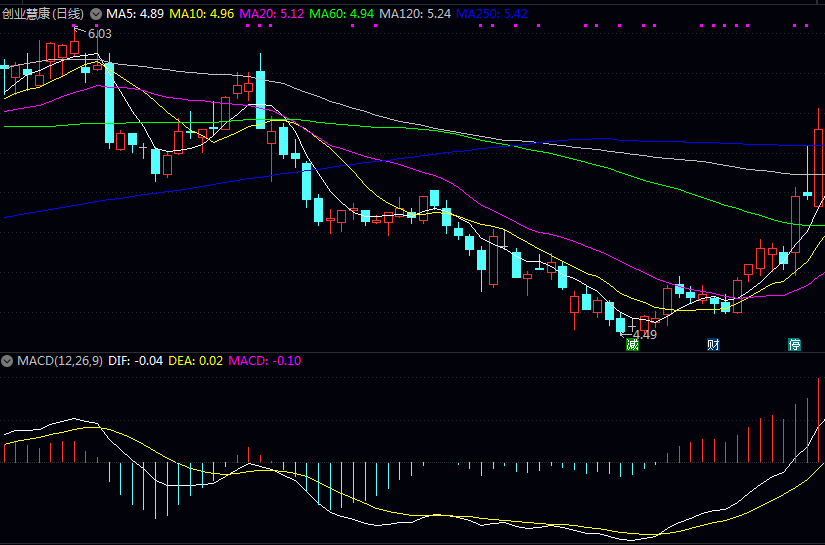Click the 创业慧康 (日线) chart title

(43, 14)
